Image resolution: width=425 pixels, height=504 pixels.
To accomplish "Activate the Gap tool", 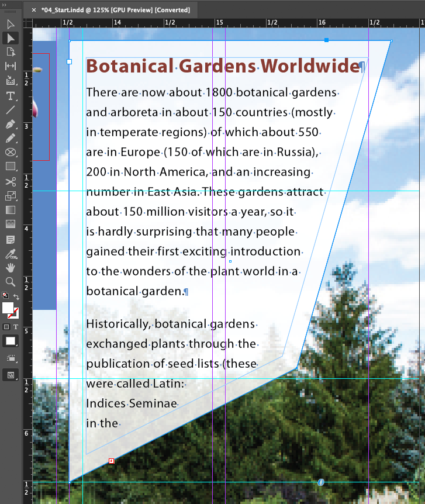I will [11, 66].
